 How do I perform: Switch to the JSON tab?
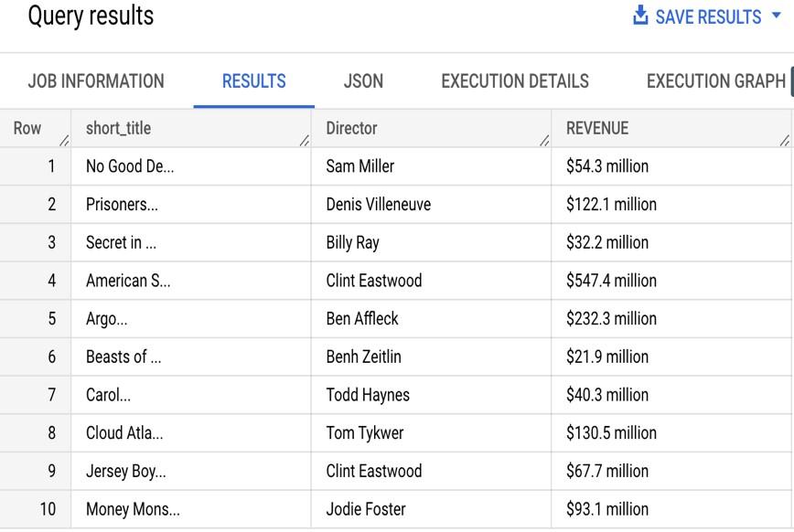click(363, 81)
